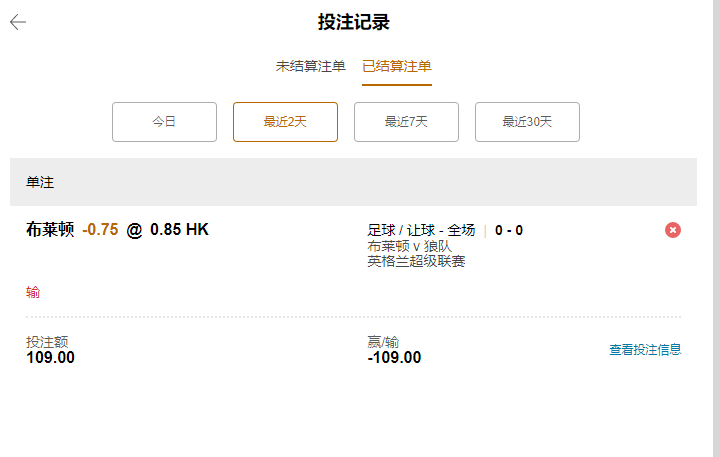Click the 布莱顿 v 狼队 match name
The height and width of the screenshot is (457, 720).
409,246
